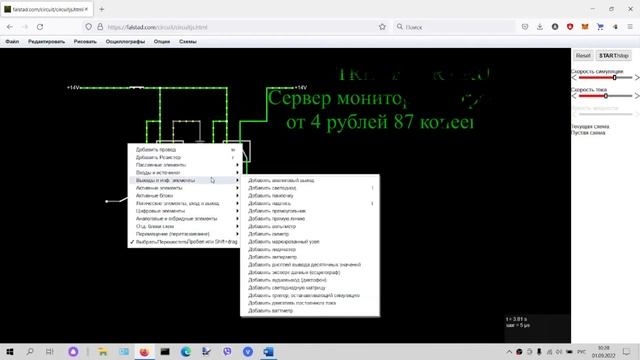
Task: Select Добавить двигатель постоянного тока
Action: click(x=310, y=303)
